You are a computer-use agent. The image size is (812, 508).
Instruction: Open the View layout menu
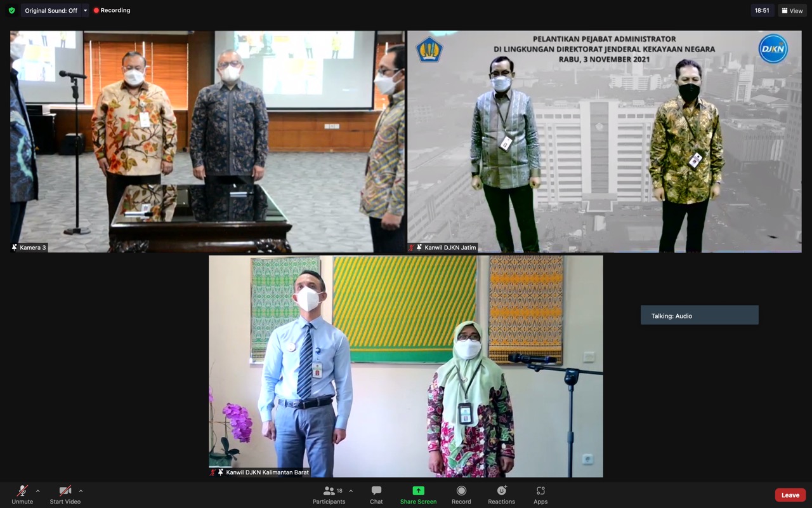792,11
